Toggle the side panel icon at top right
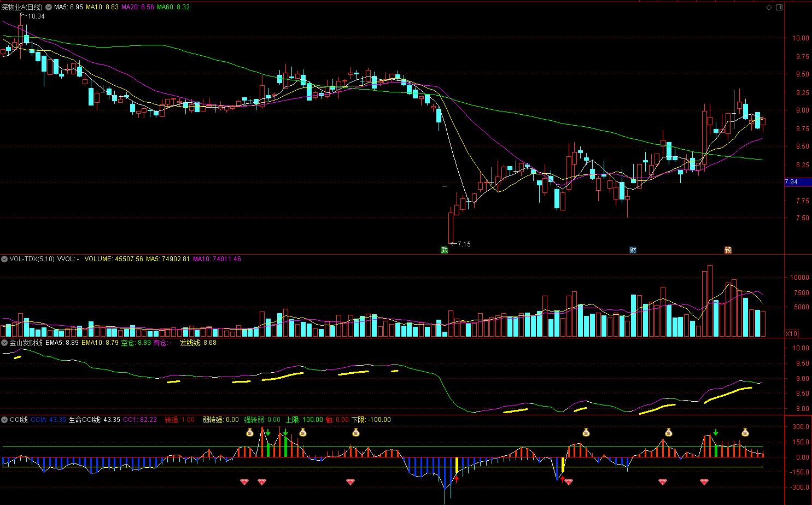Viewport: 812px width, 505px height. 779,7
